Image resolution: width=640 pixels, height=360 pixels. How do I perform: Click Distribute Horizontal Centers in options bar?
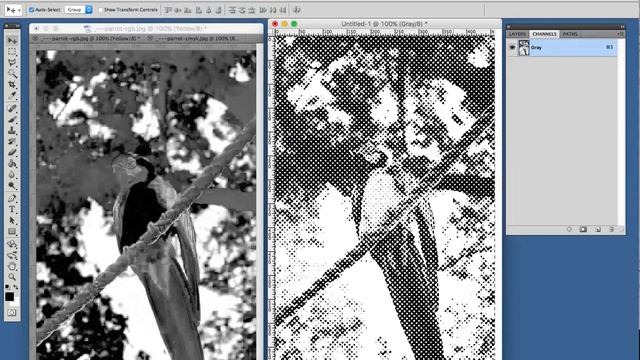click(273, 10)
